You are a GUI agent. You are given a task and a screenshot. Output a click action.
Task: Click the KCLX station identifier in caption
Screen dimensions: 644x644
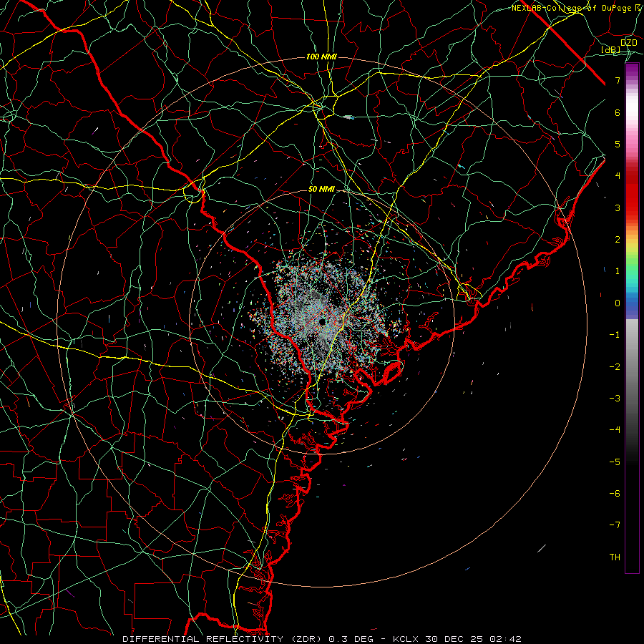click(406, 639)
